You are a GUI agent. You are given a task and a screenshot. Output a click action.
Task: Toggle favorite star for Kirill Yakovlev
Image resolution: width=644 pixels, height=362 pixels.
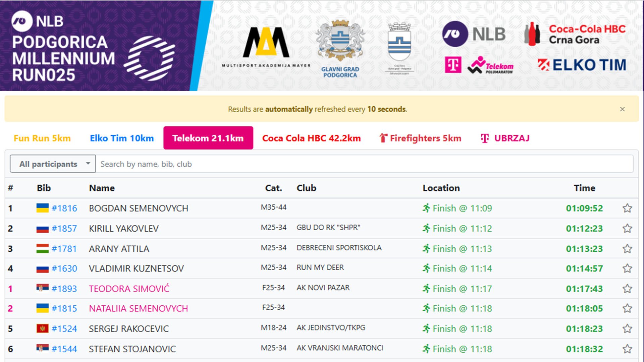tap(627, 229)
